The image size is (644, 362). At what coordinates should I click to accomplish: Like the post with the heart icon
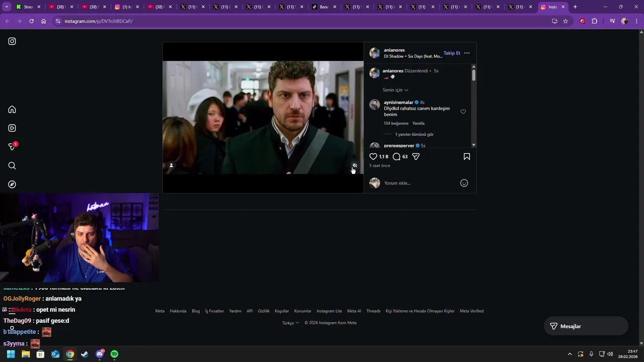coord(373,156)
